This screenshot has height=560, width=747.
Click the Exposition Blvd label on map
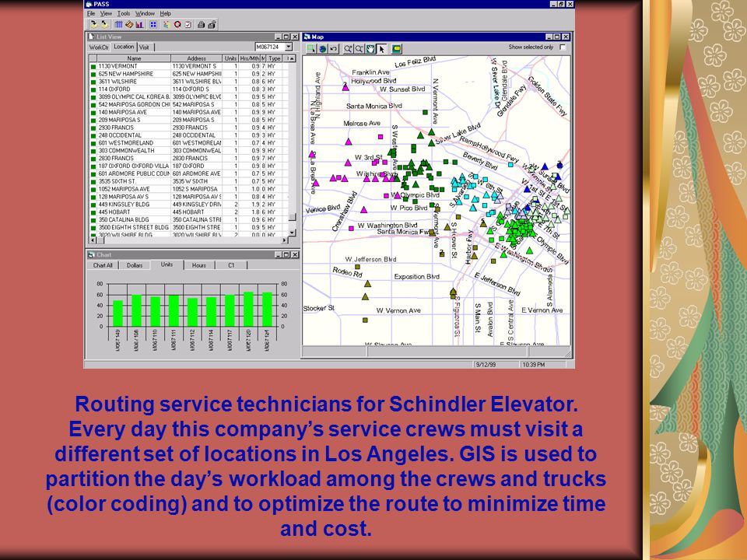(x=416, y=276)
